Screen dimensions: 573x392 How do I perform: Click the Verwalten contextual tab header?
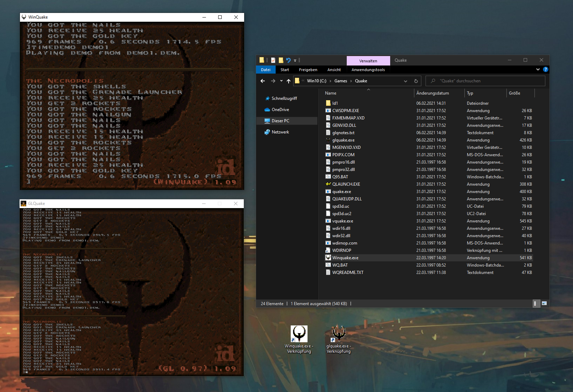point(368,61)
